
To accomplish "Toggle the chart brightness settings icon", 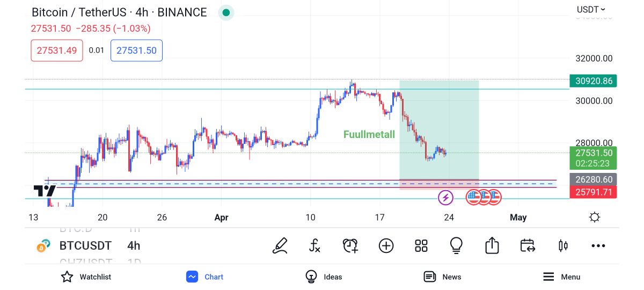I will [594, 218].
